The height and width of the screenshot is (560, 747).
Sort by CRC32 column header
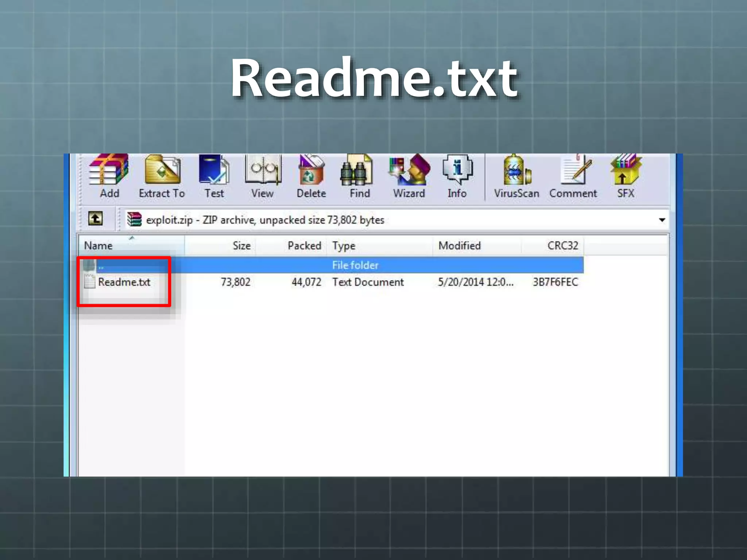pyautogui.click(x=553, y=245)
